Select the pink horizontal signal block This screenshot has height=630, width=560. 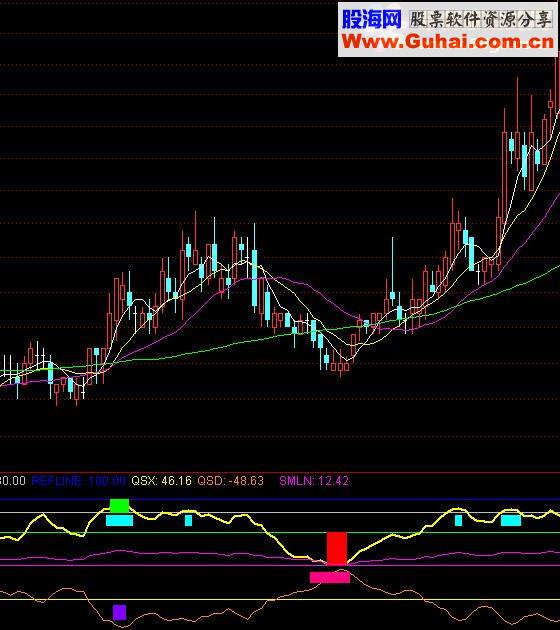330,578
